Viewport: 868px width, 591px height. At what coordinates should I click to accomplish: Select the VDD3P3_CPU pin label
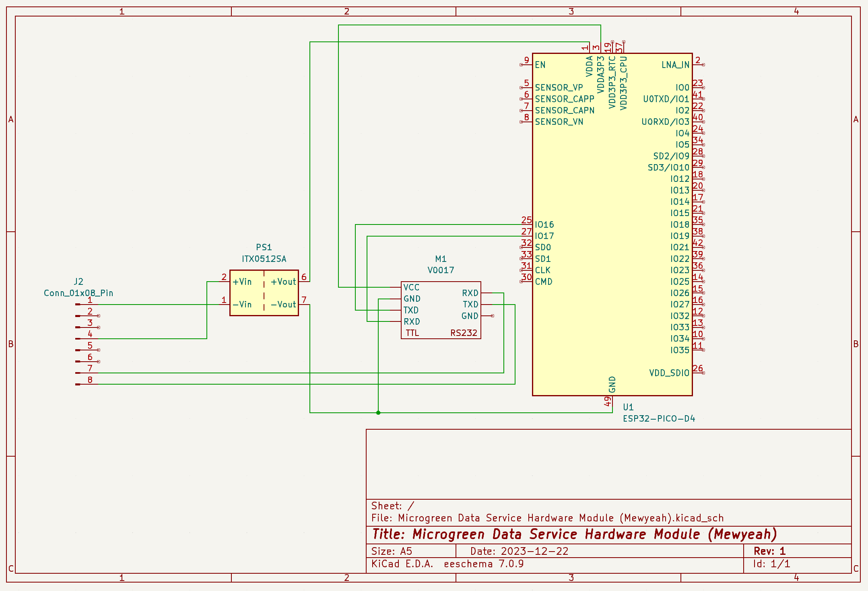click(x=623, y=83)
